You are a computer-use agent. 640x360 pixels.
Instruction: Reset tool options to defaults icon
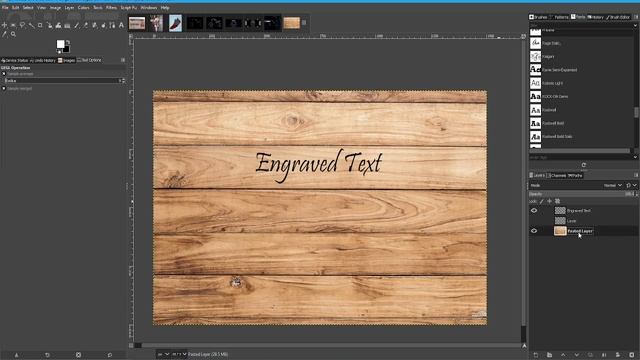point(110,355)
